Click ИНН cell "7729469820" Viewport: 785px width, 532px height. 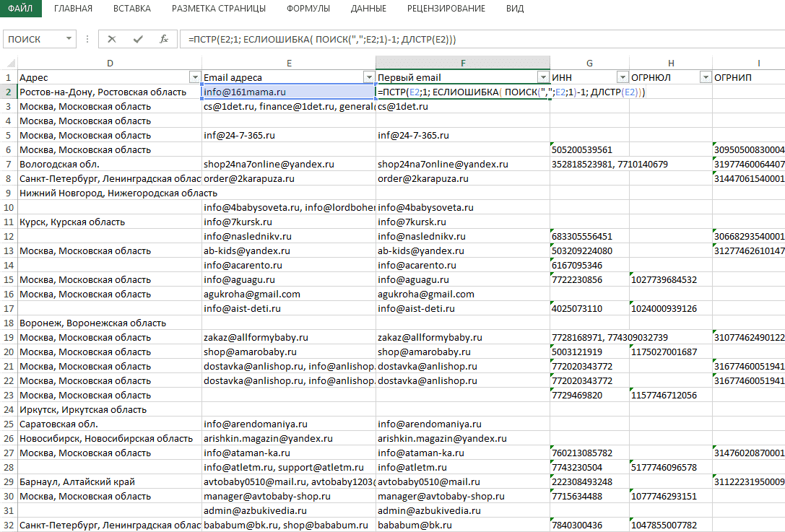click(590, 396)
